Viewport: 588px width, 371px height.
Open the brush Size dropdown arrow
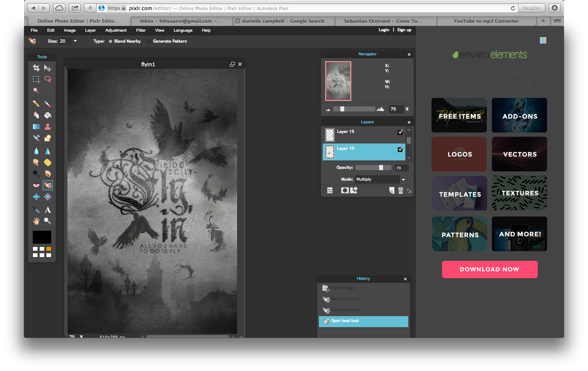click(75, 41)
